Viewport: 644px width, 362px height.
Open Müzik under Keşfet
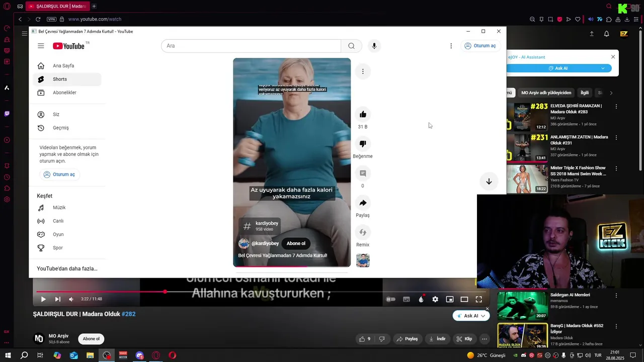pos(67,208)
